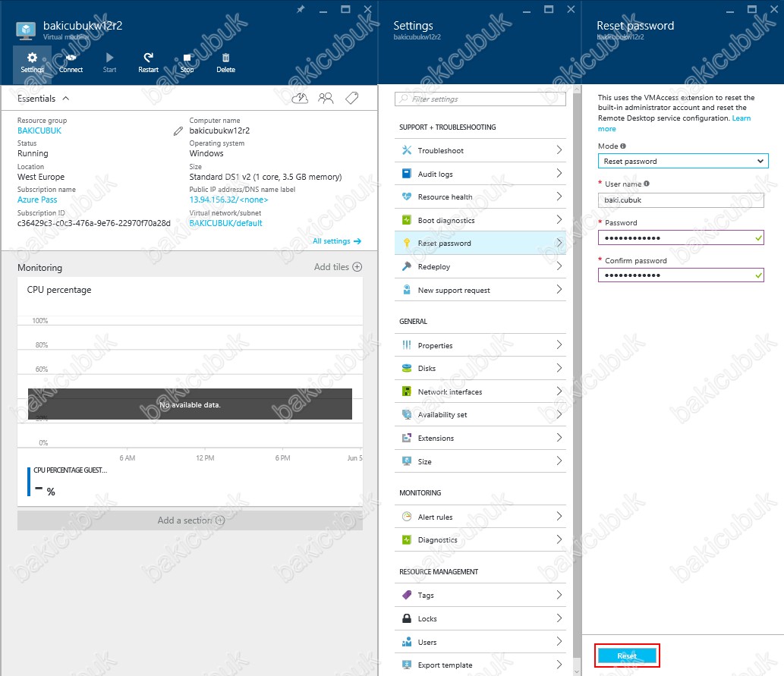The width and height of the screenshot is (784, 676).
Task: Click the New support request icon
Action: coord(407,290)
